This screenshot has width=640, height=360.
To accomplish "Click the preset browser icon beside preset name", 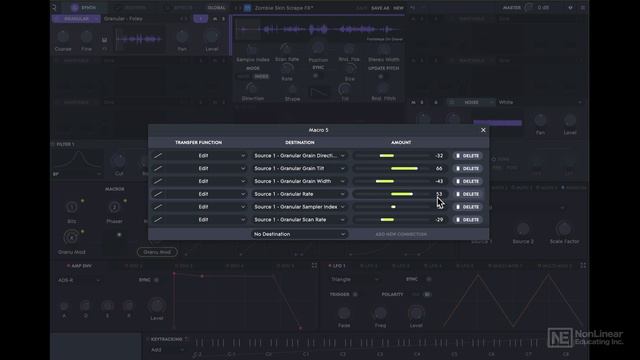I will pyautogui.click(x=247, y=8).
